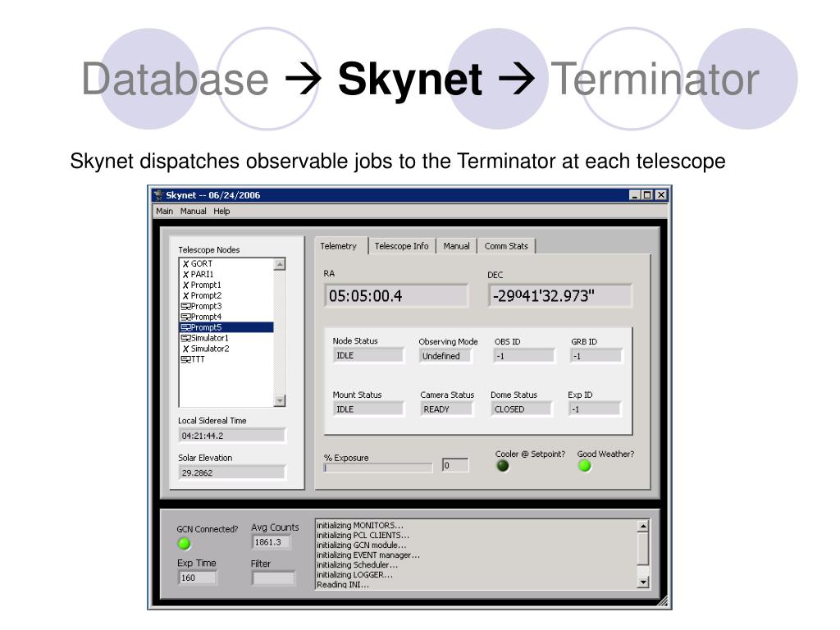Screen dimensions: 840x630
Task: Click the Local Sidereal Time field
Action: (232, 436)
